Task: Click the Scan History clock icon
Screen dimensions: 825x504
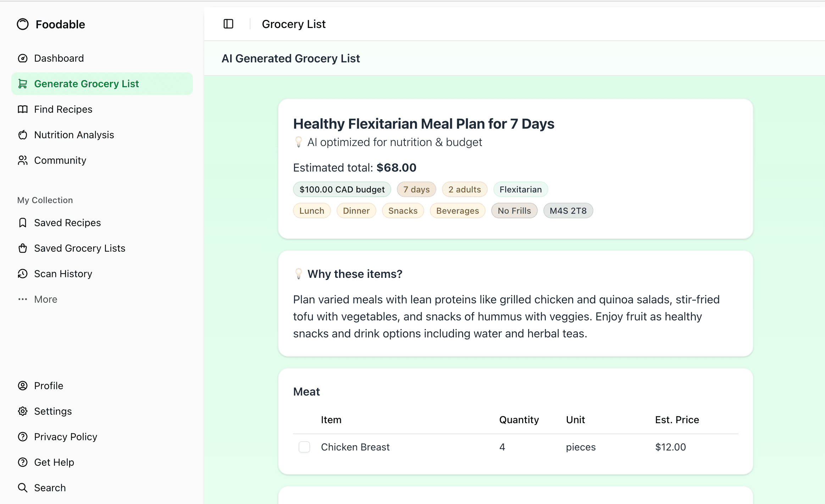Action: click(x=23, y=274)
